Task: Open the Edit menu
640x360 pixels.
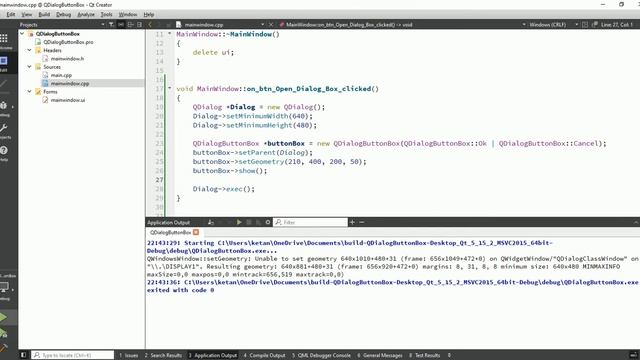Action: pos(11,14)
